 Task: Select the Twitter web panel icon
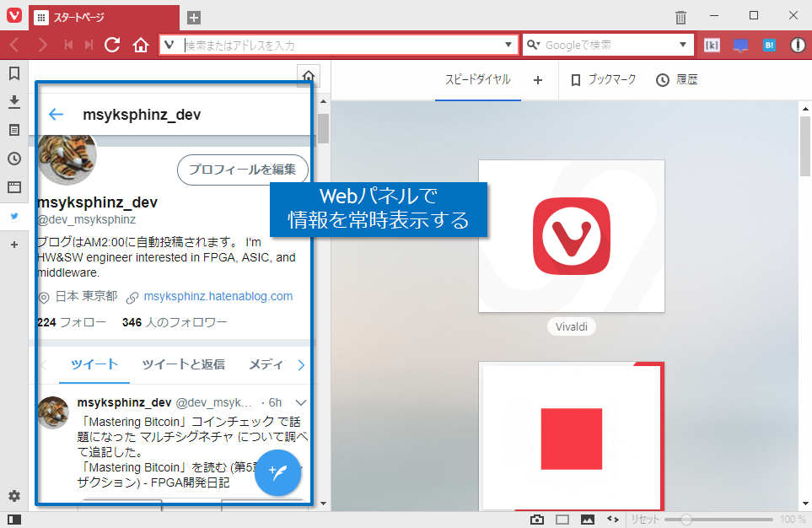[x=14, y=216]
